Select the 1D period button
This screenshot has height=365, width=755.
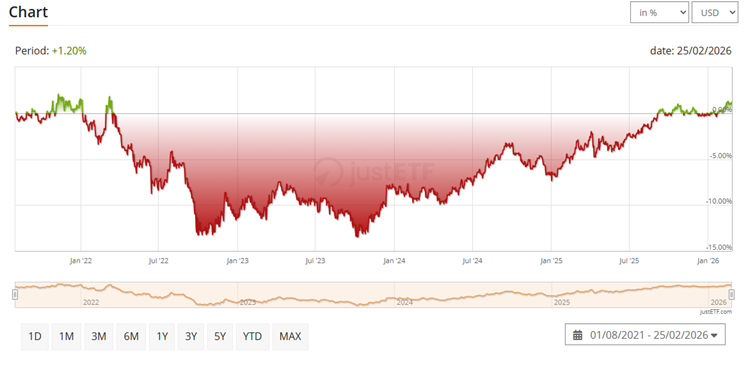point(35,336)
